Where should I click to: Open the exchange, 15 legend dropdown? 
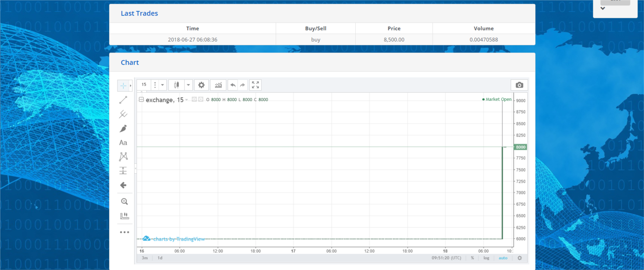(x=187, y=100)
